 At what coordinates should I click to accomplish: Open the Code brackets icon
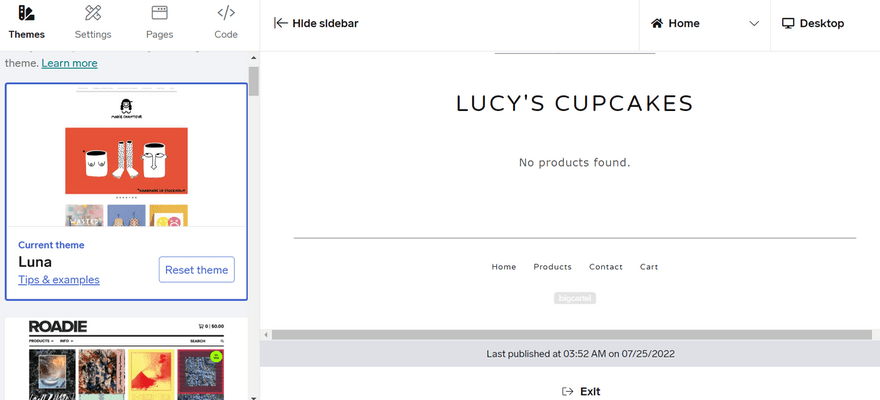(x=226, y=13)
